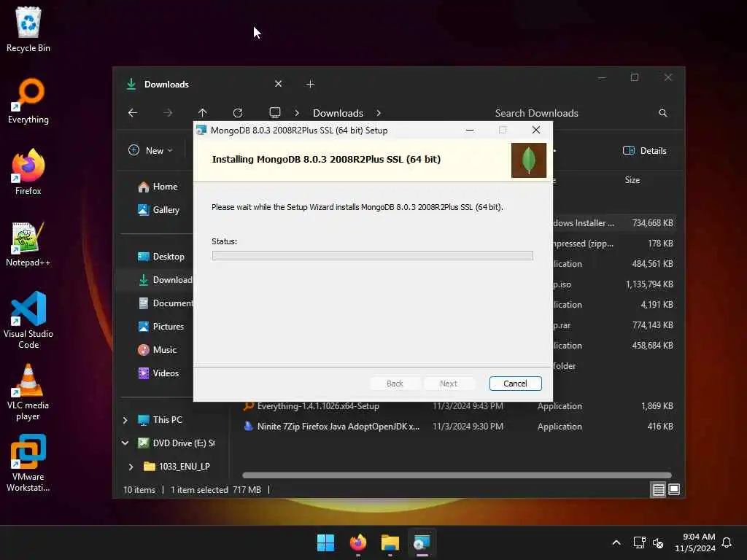747x560 pixels.
Task: Close the MongoDB Setup dialog
Action: pyautogui.click(x=536, y=130)
